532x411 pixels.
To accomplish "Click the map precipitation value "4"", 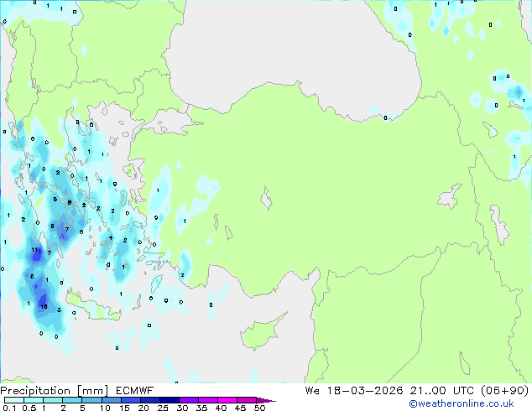I will point(111,237).
